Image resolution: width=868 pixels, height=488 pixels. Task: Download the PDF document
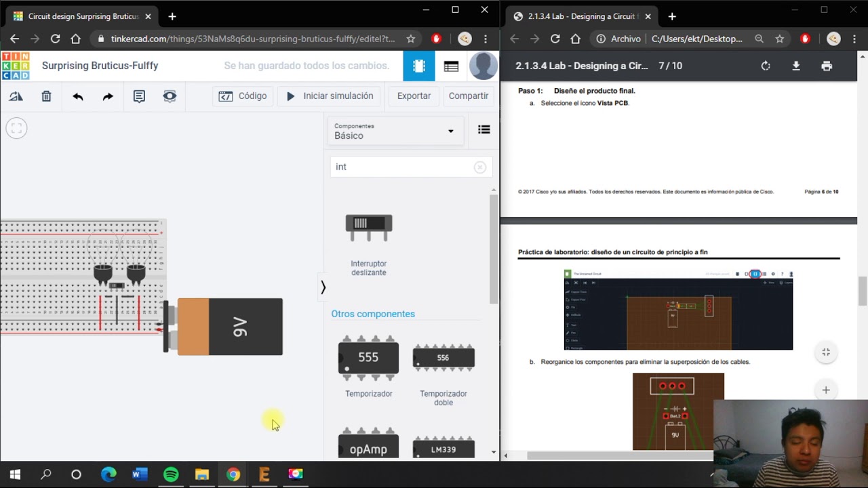coord(796,66)
